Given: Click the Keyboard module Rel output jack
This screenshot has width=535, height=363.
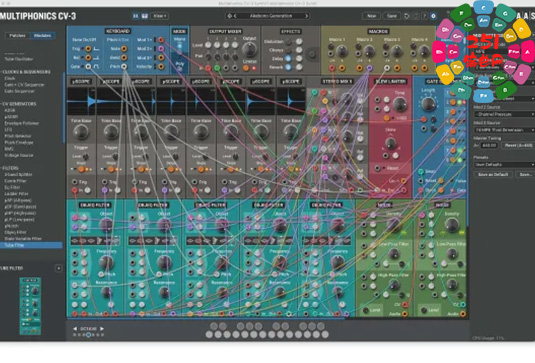Looking at the screenshot, I should (88, 58).
